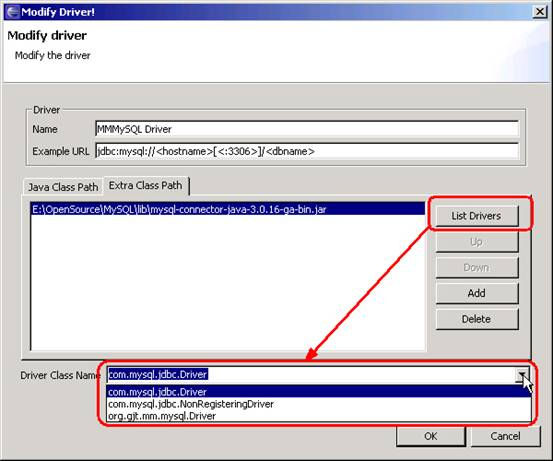Click the List Drivers button

477,216
